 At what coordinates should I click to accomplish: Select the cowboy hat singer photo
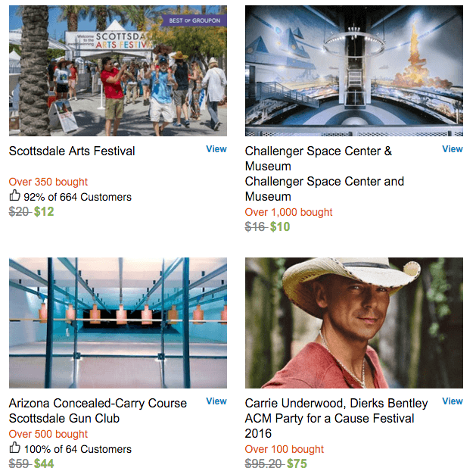(x=354, y=323)
